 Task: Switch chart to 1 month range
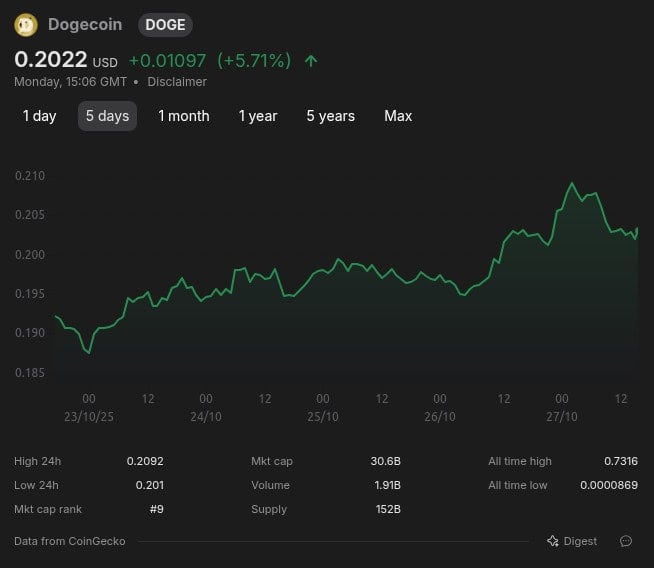pyautogui.click(x=184, y=116)
